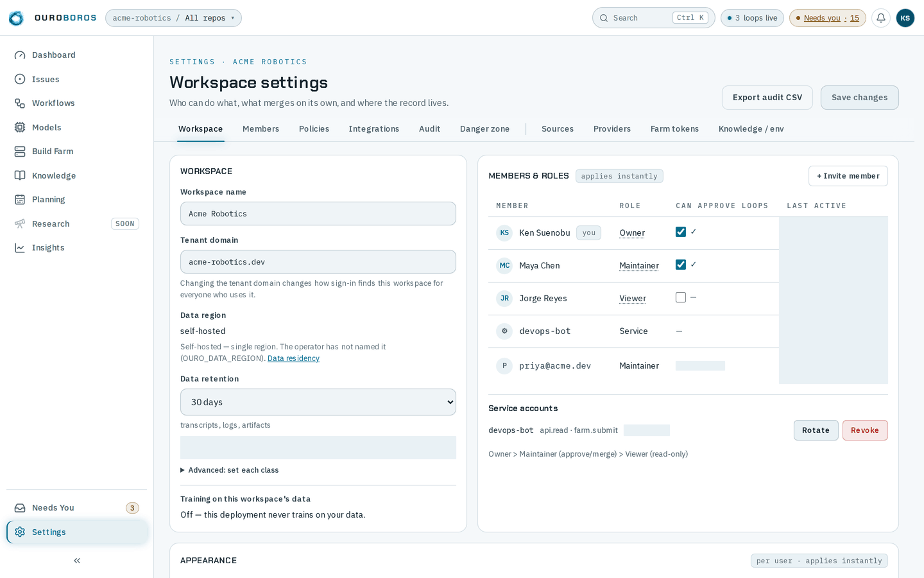Screen dimensions: 924x578
Task: Switch to the Members tab
Action: pyautogui.click(x=261, y=129)
